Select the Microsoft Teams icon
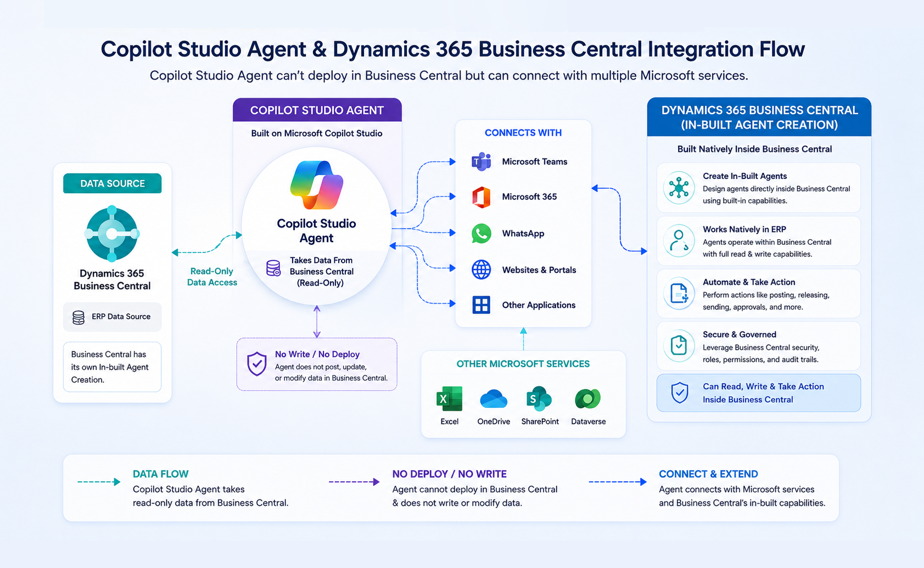Viewport: 924px width, 568px height. pos(481,162)
